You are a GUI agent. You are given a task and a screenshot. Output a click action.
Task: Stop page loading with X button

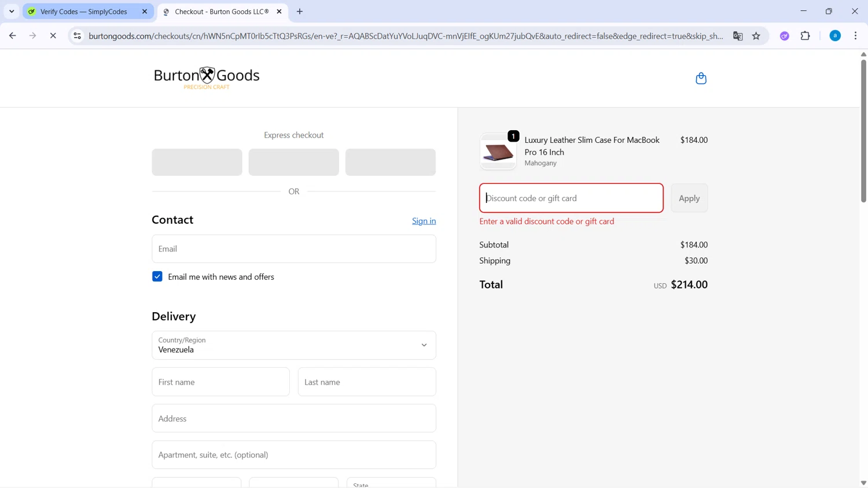[x=53, y=36]
